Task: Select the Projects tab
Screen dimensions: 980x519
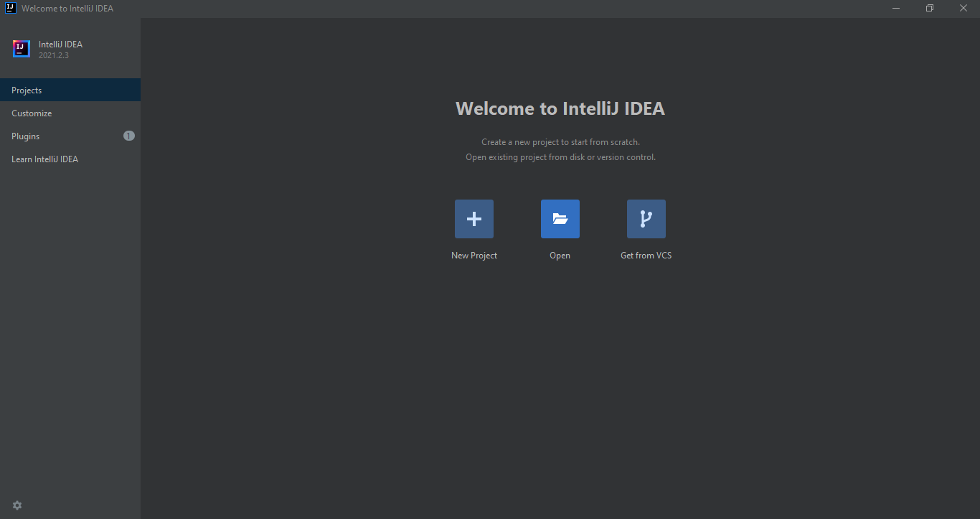Action: [27, 90]
